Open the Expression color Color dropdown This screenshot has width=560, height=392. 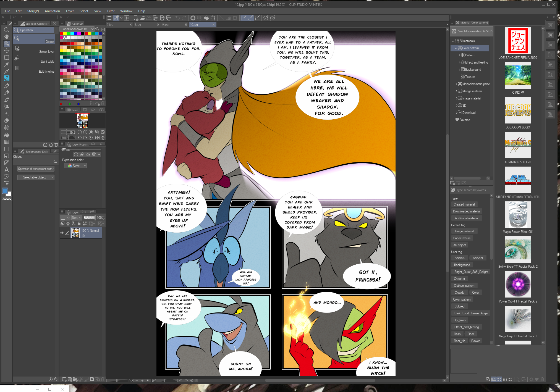coord(75,165)
